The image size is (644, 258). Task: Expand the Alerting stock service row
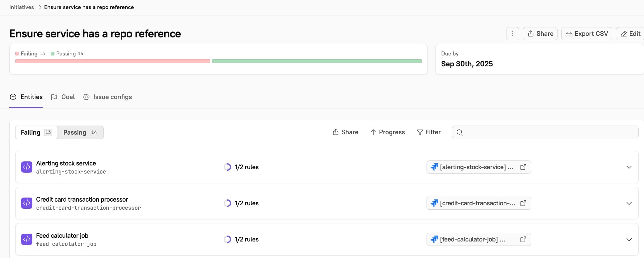click(x=629, y=167)
